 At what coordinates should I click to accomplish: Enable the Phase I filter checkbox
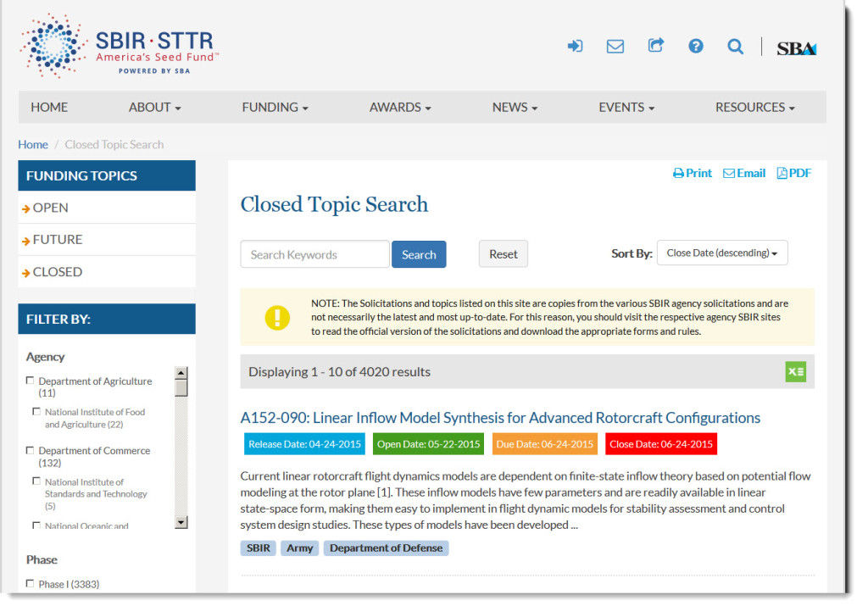click(x=31, y=583)
